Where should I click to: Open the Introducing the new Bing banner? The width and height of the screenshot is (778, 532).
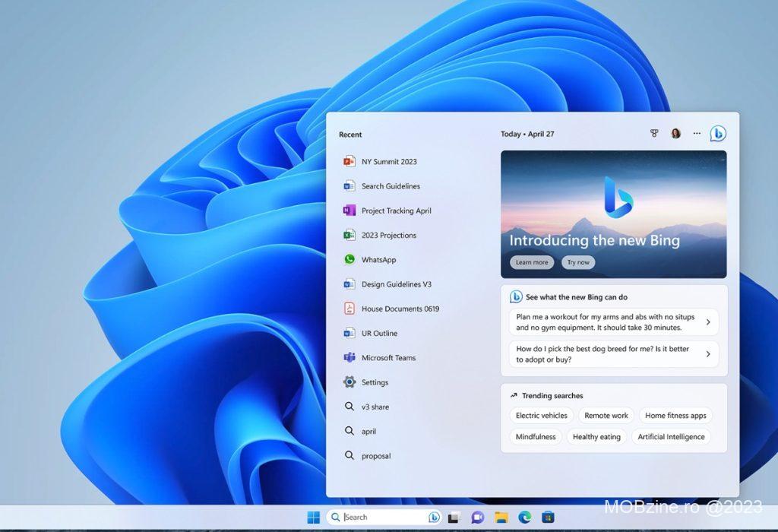[x=613, y=205]
